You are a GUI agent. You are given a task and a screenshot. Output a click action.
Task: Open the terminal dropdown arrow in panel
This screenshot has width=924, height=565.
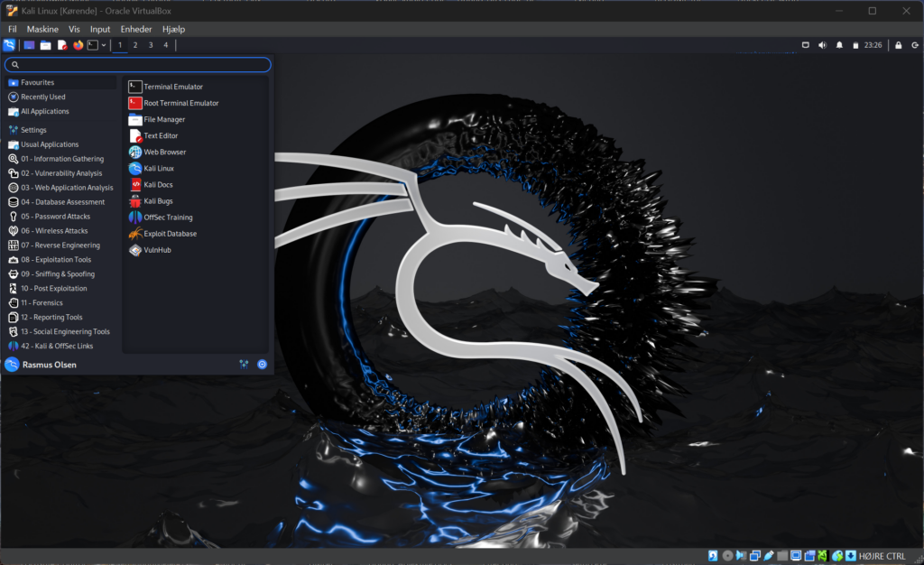click(x=104, y=45)
